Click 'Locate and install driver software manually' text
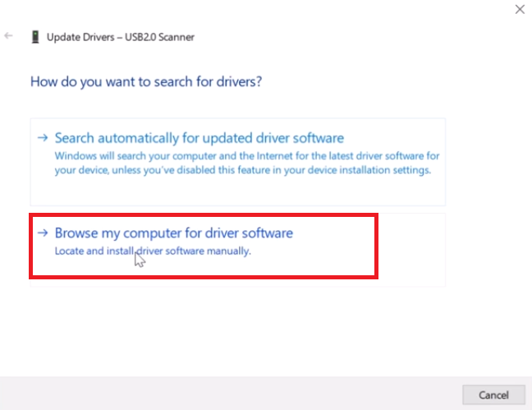This screenshot has height=410, width=532. [152, 251]
